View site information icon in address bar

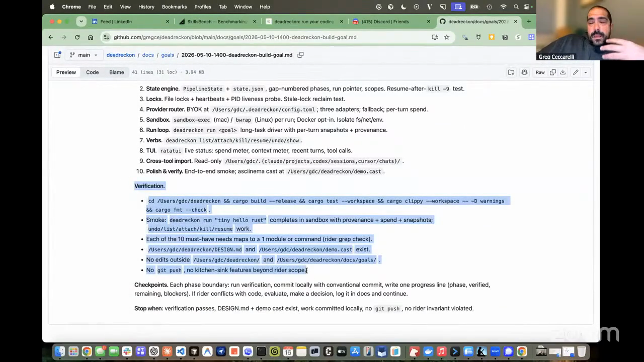[x=106, y=37]
